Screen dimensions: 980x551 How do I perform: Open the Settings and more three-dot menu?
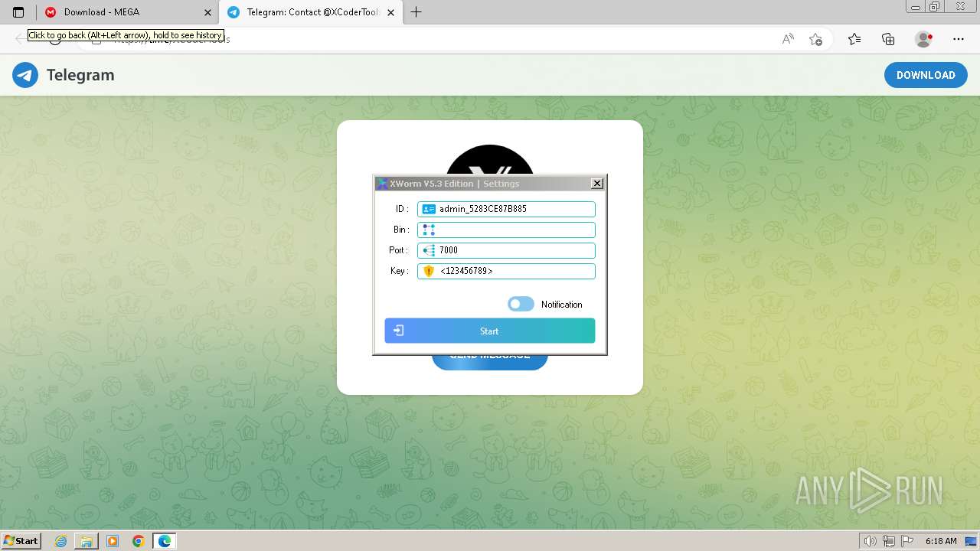(x=959, y=39)
